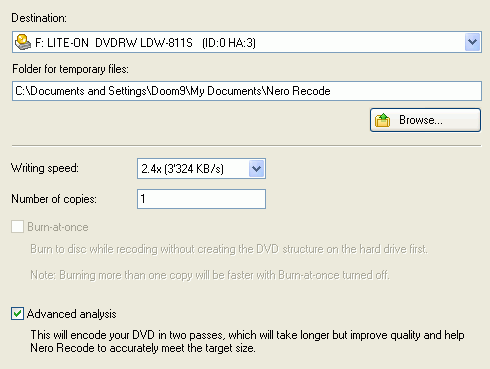Click the temporary files folder path field
The image size is (490, 369).
point(247,91)
